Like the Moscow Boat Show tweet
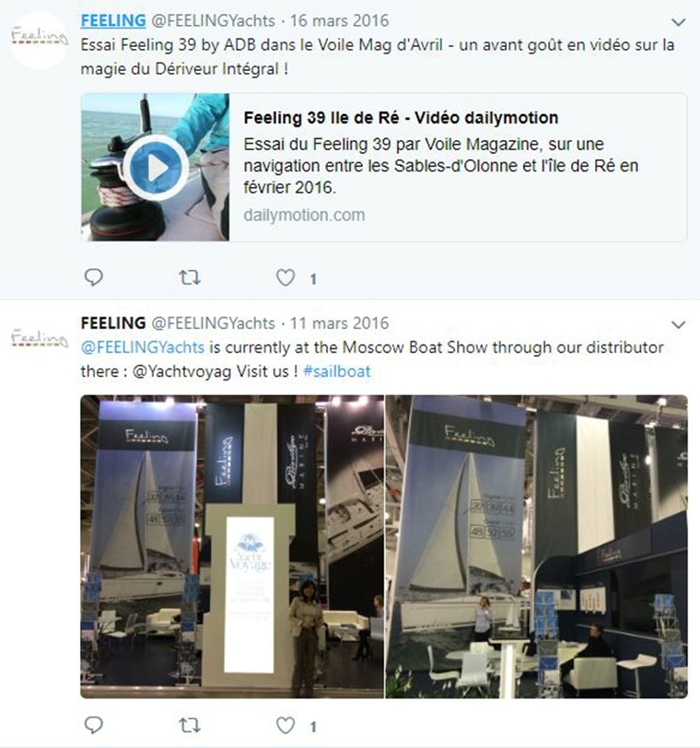 click(286, 726)
